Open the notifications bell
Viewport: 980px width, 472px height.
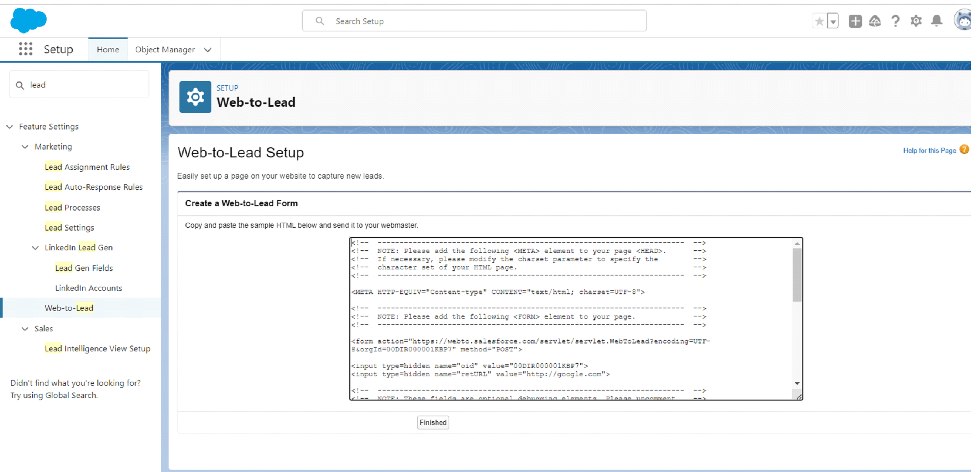click(x=936, y=21)
